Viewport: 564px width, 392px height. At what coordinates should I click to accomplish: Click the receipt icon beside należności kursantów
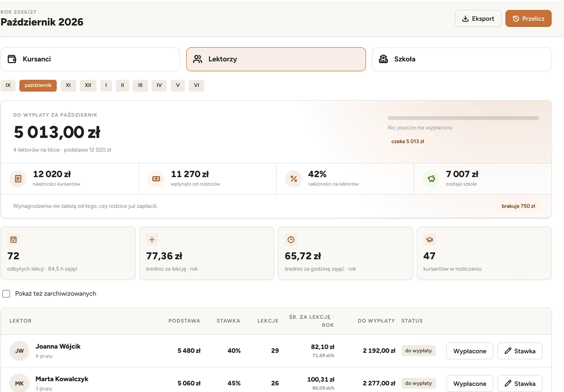18,179
